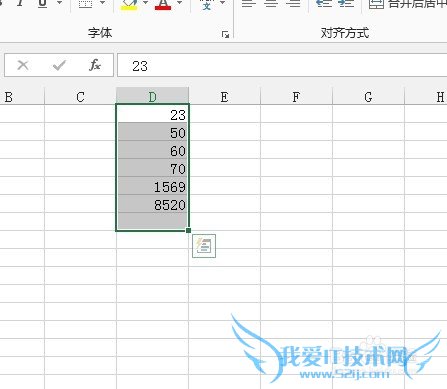Open Insert Function via the fx icon

pos(95,65)
